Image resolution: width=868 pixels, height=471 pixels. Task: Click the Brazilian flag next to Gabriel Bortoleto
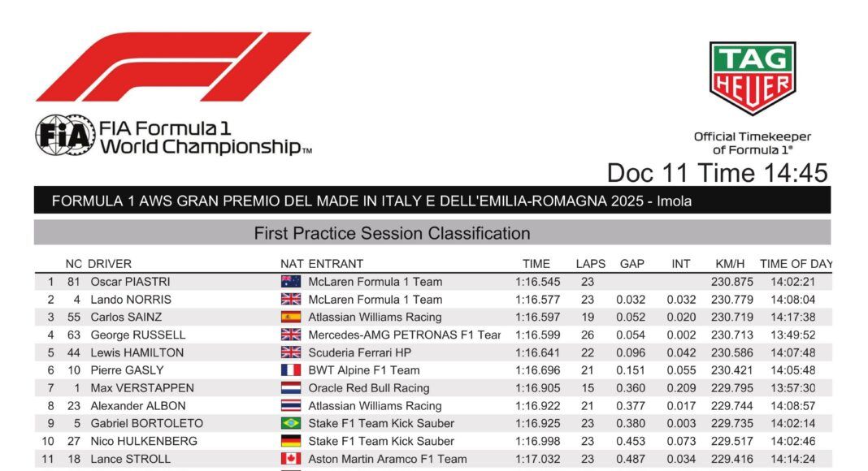click(x=290, y=424)
